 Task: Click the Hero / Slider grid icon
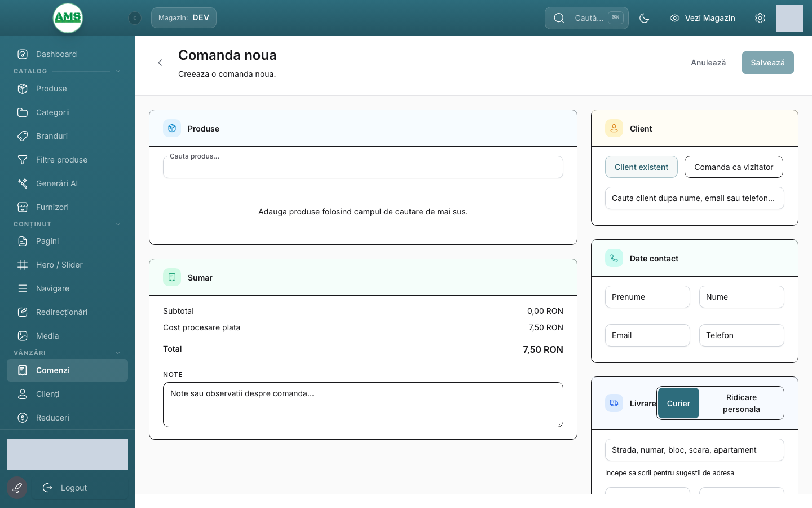pyautogui.click(x=23, y=265)
